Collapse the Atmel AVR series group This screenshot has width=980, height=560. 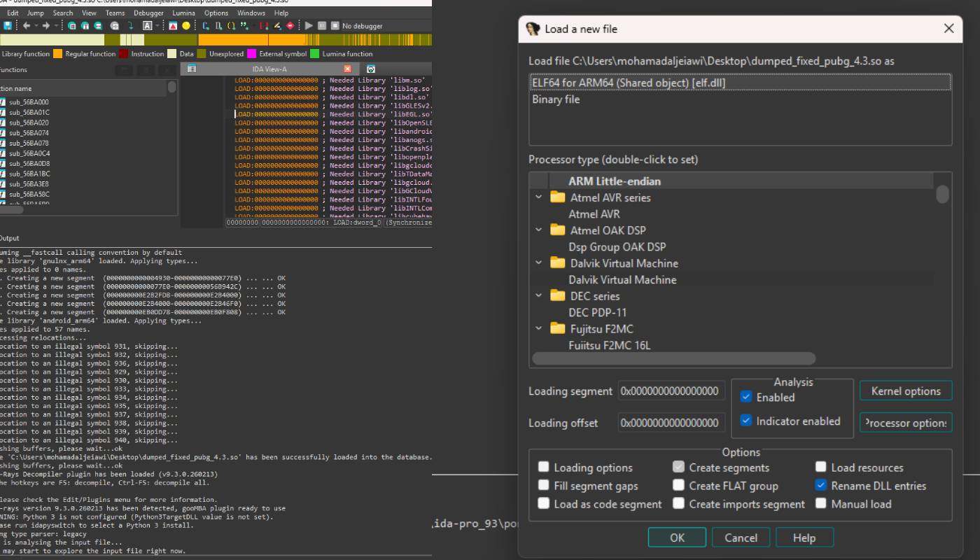coord(538,197)
